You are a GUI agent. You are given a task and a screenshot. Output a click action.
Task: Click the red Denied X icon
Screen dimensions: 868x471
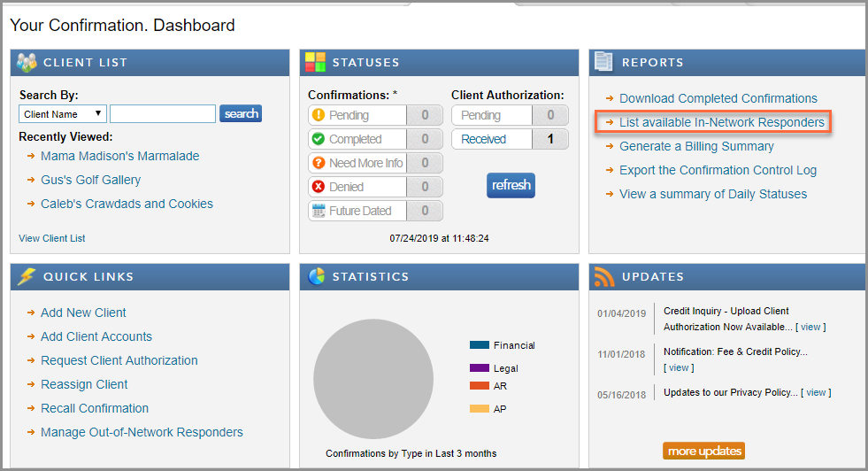pyautogui.click(x=318, y=187)
